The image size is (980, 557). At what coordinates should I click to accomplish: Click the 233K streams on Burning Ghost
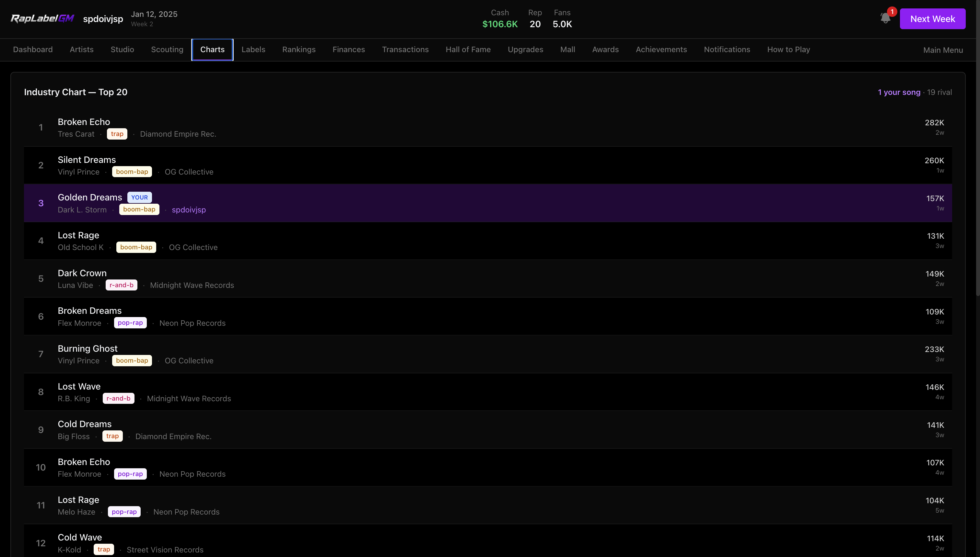pos(934,349)
